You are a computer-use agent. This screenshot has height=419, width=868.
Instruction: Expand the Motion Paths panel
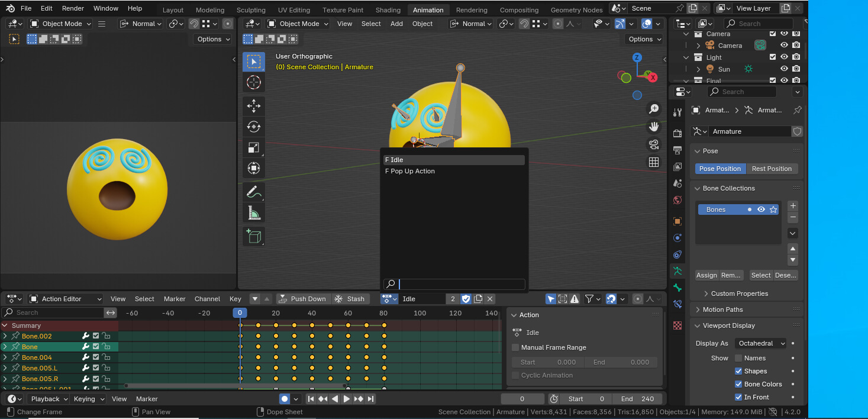pyautogui.click(x=722, y=310)
